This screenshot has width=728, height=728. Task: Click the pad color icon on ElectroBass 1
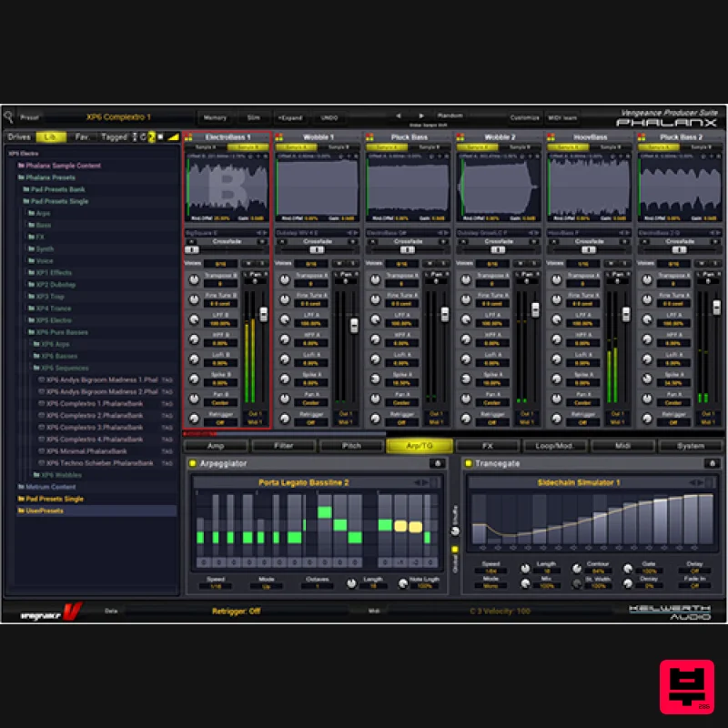[188, 137]
